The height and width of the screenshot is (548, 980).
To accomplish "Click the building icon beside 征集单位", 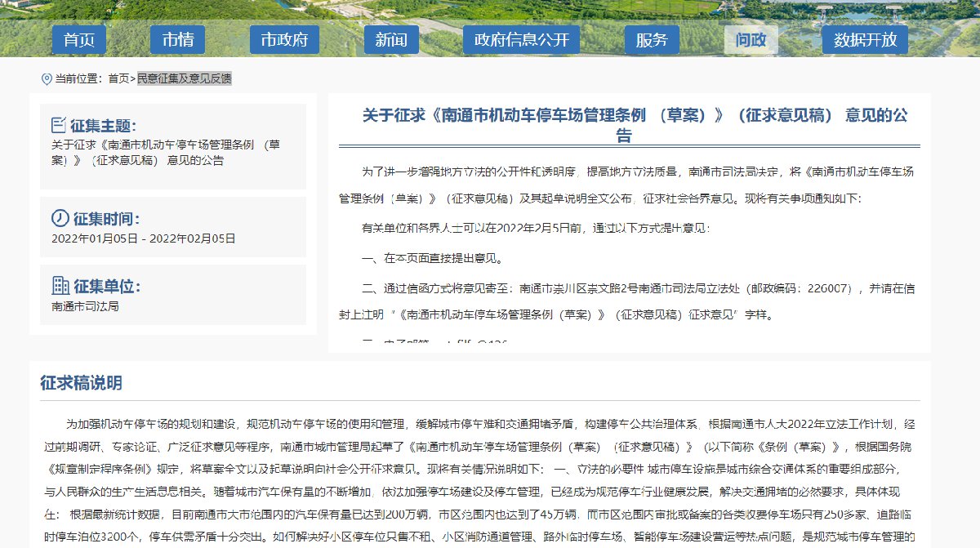I will (60, 286).
